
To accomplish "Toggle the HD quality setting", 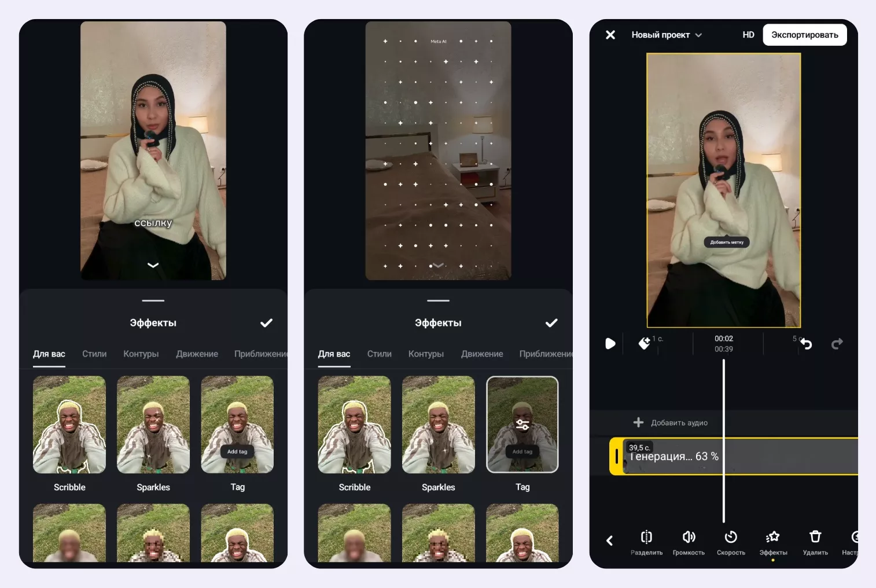I will click(748, 35).
